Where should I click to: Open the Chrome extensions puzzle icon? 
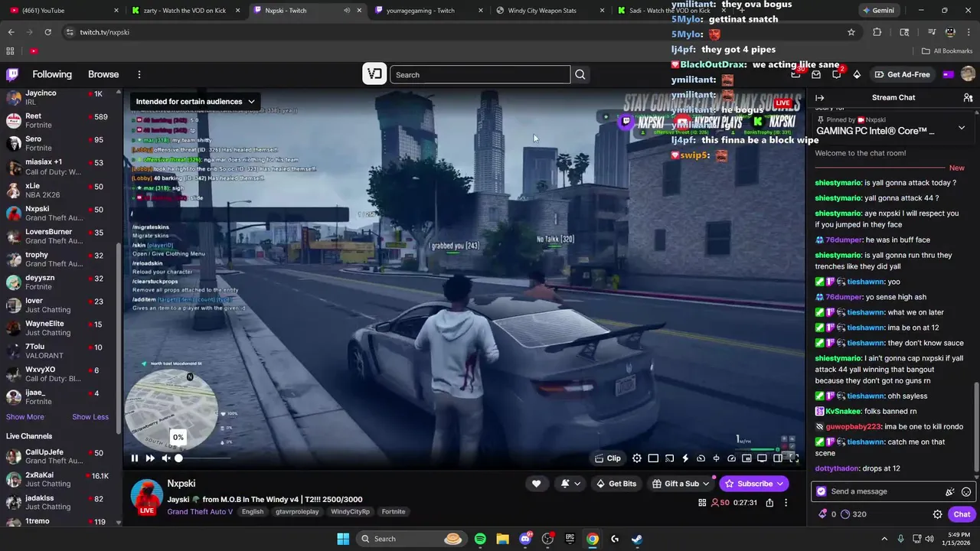[877, 32]
